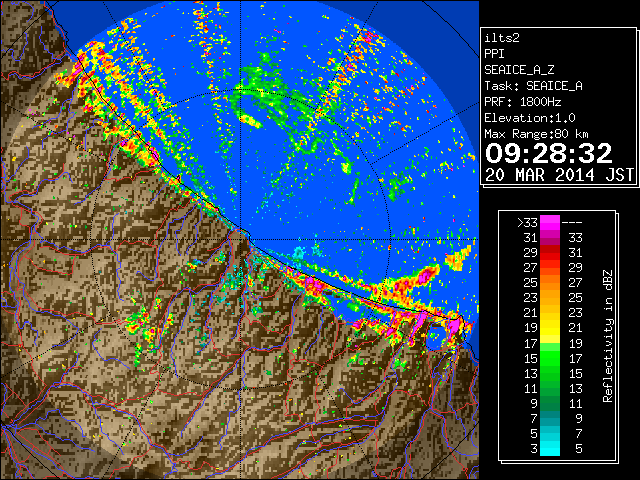Click the '>33' legend label
The height and width of the screenshot is (480, 640).
pos(527,223)
